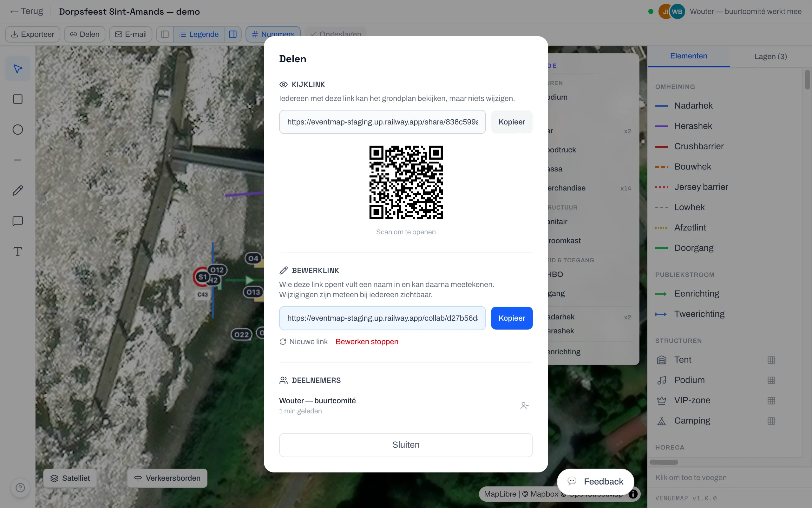Select the arrow pointer tool

(18, 69)
